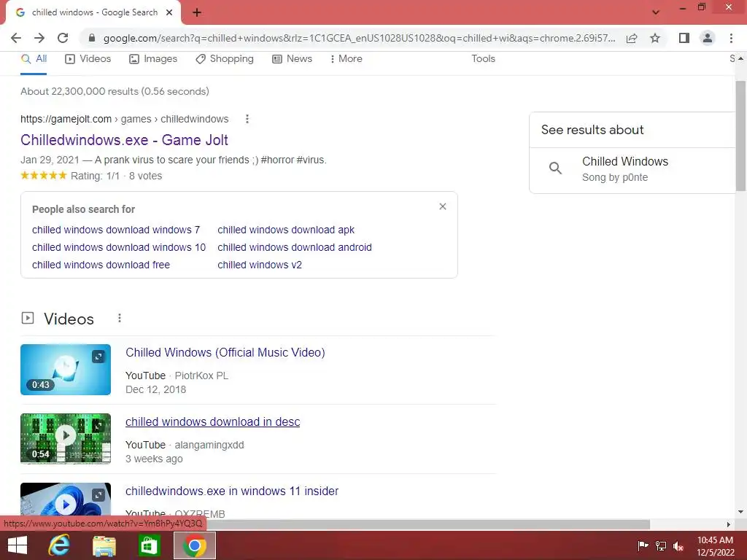Image resolution: width=747 pixels, height=560 pixels.
Task: Open Chilledwindows.exe - Game Jolt result
Action: pos(124,140)
